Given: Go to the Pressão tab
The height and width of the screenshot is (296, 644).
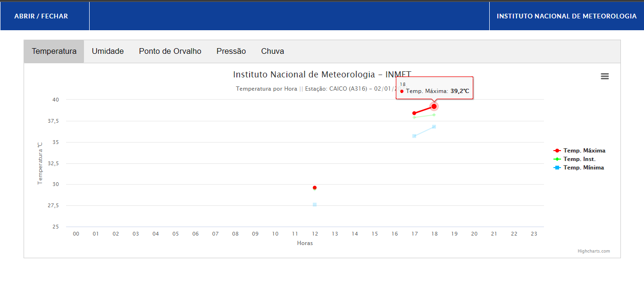Looking at the screenshot, I should [231, 51].
